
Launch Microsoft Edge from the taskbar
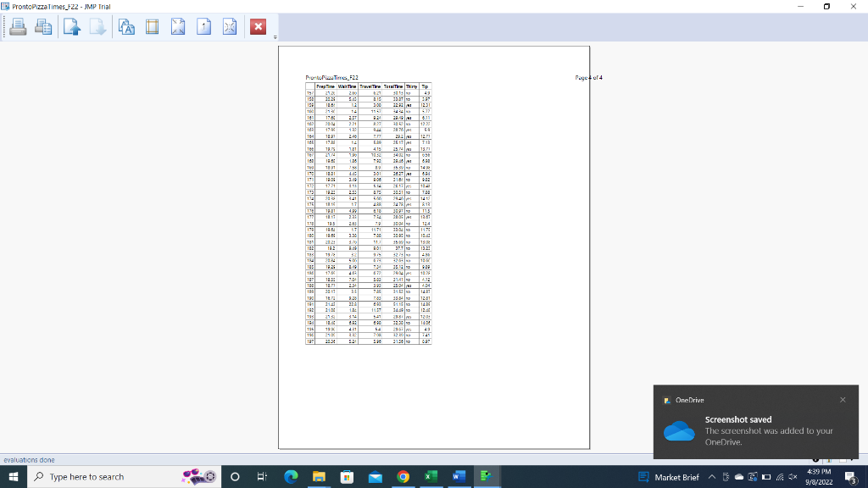[x=291, y=476]
